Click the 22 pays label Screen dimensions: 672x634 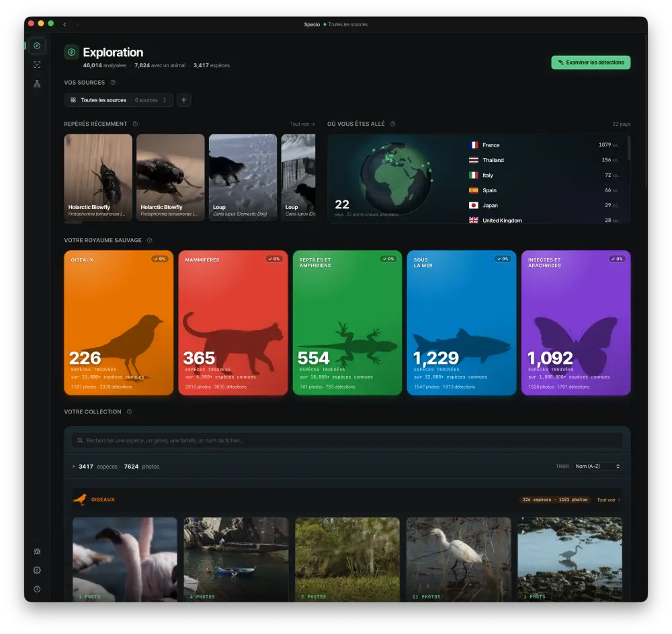tap(622, 124)
